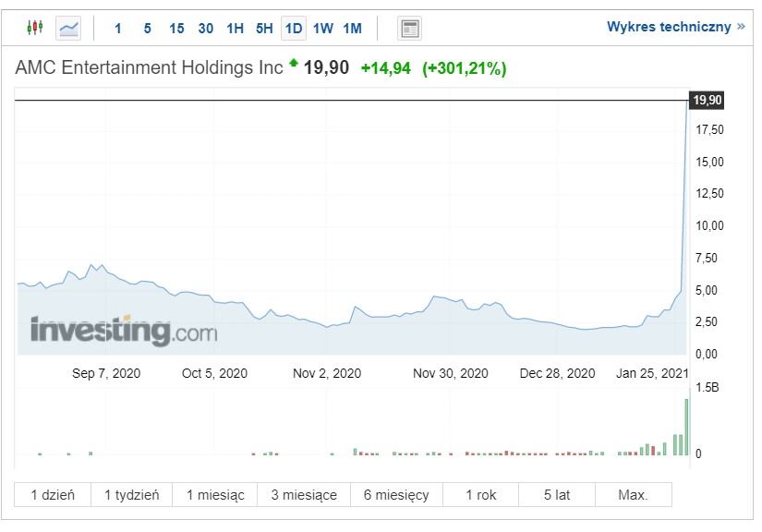Click the (+301,21%) percent change
The image size is (762, 532).
pos(464,68)
